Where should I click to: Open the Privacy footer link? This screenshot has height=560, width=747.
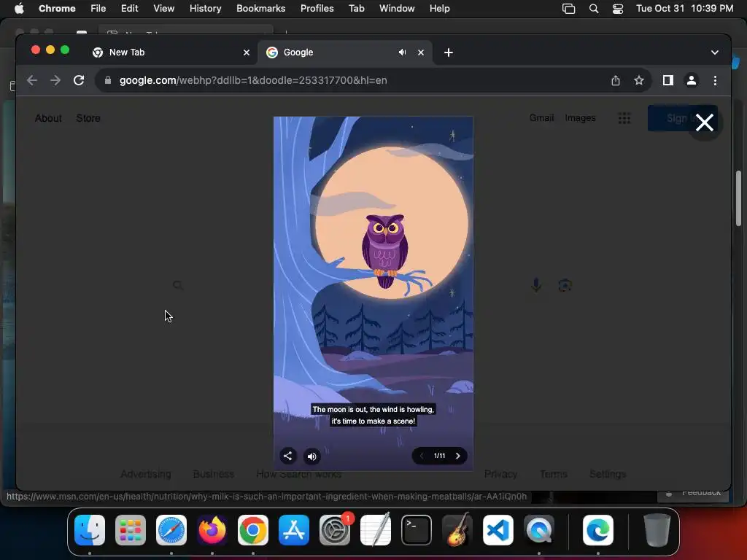(500, 474)
